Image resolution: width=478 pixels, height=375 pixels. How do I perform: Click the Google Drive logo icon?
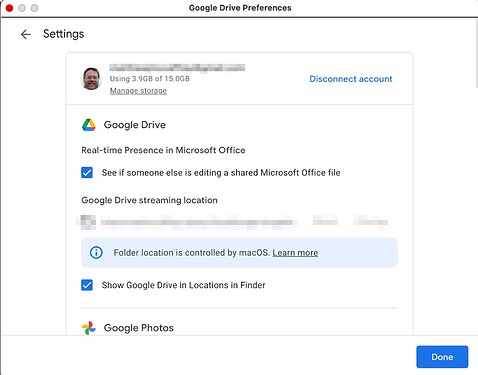(x=89, y=125)
